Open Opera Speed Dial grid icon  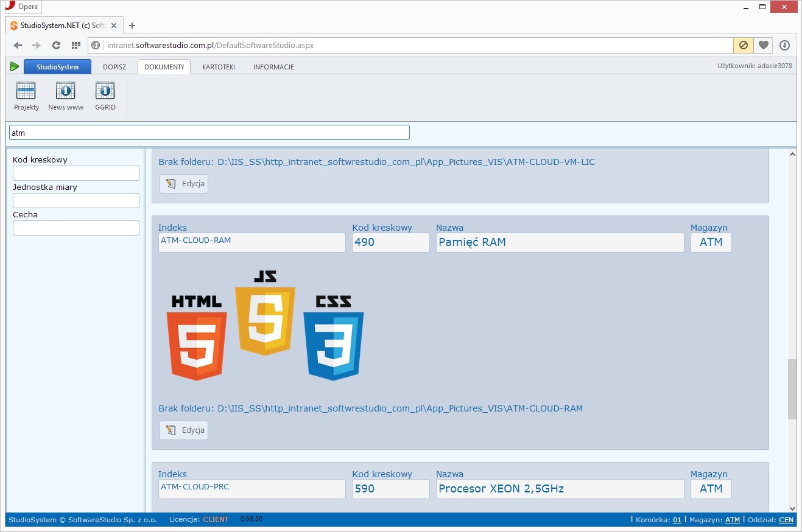[76, 45]
